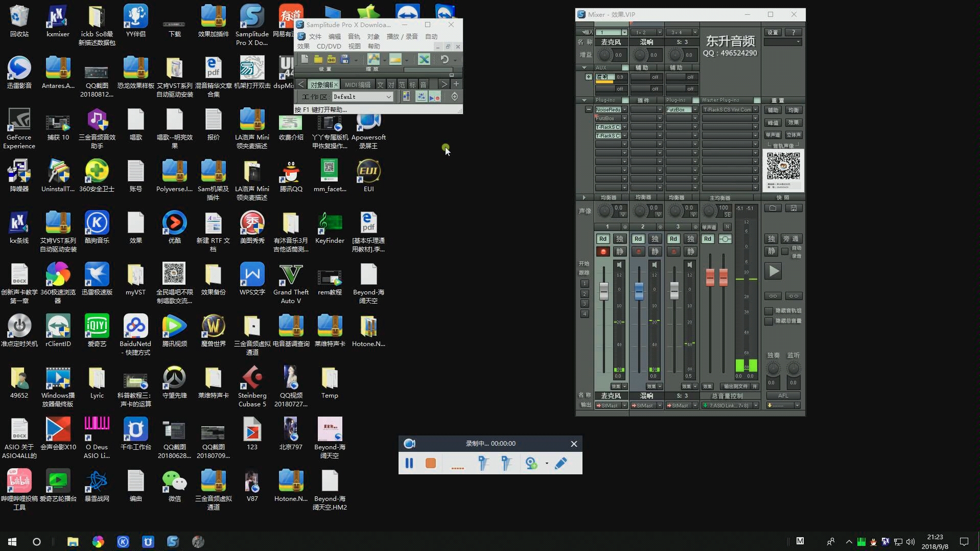This screenshot has width=980, height=551.
Task: Open 微信 WeChat desktop icon
Action: (174, 486)
